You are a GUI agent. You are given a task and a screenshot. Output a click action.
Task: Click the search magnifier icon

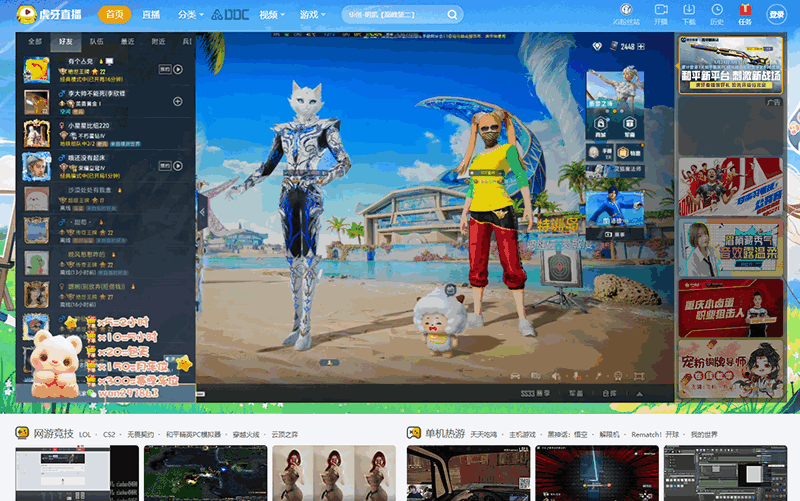pos(452,15)
